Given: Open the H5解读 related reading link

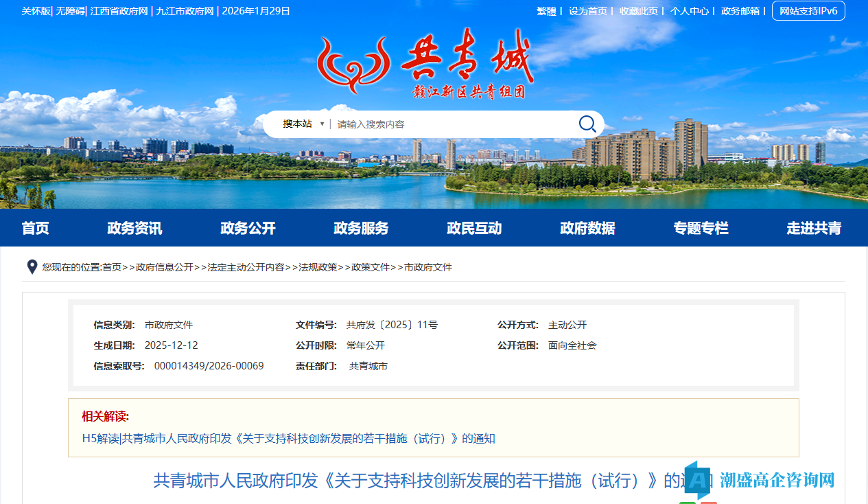Looking at the screenshot, I should [x=288, y=439].
